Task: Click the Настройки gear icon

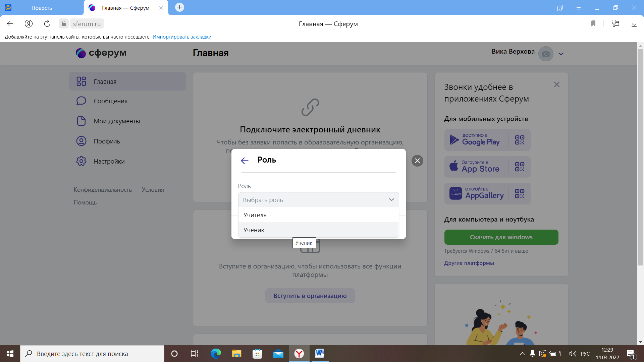Action: tap(81, 161)
